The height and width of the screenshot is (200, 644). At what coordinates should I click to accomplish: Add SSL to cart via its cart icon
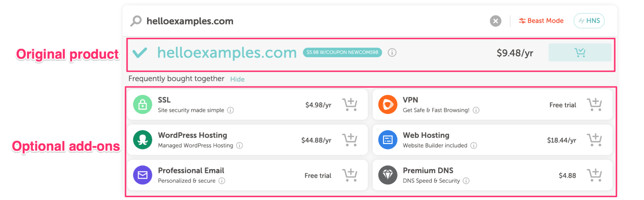[x=350, y=104]
